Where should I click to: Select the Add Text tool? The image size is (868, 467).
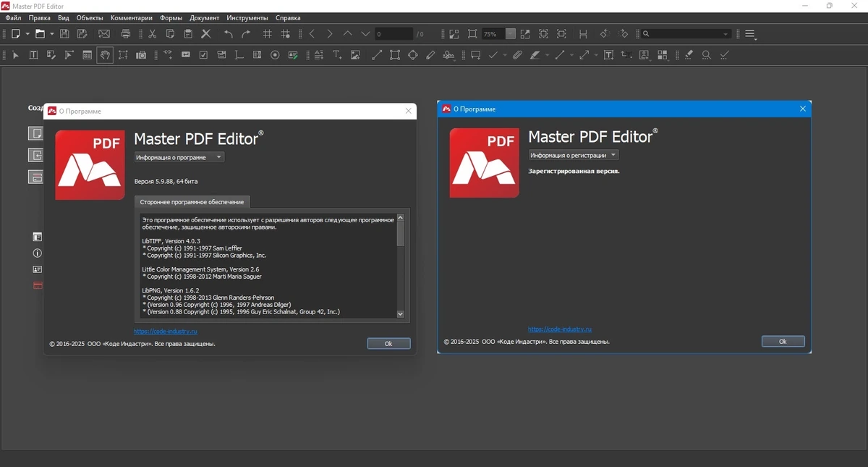click(x=337, y=55)
